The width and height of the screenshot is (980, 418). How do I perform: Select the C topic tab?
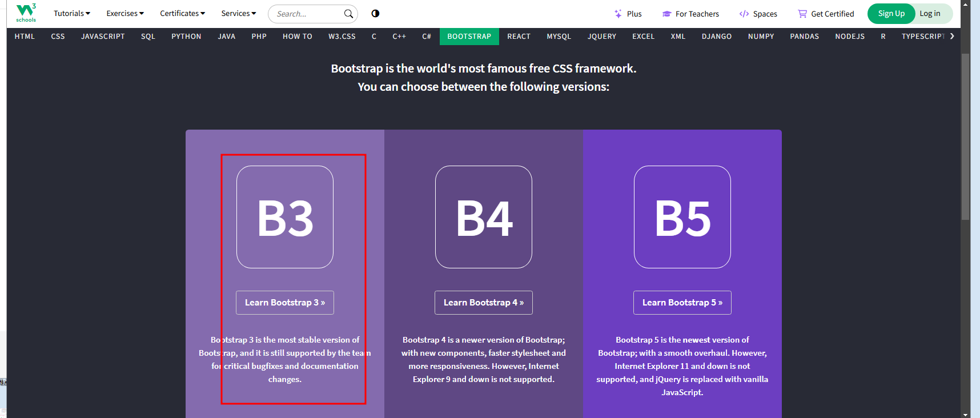click(374, 37)
